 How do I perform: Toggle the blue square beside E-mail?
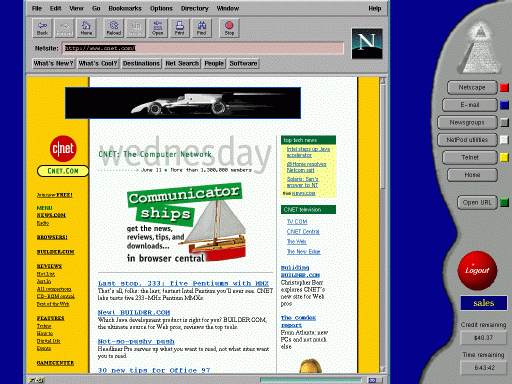(504, 105)
